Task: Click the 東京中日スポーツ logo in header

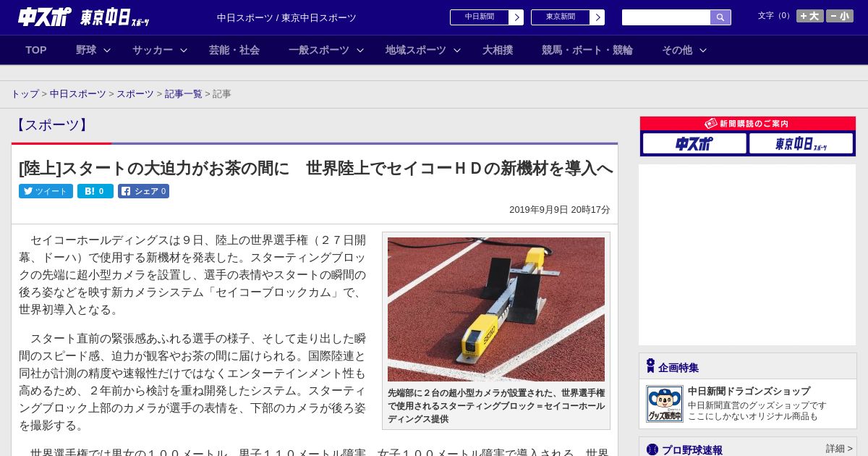Action: click(115, 17)
